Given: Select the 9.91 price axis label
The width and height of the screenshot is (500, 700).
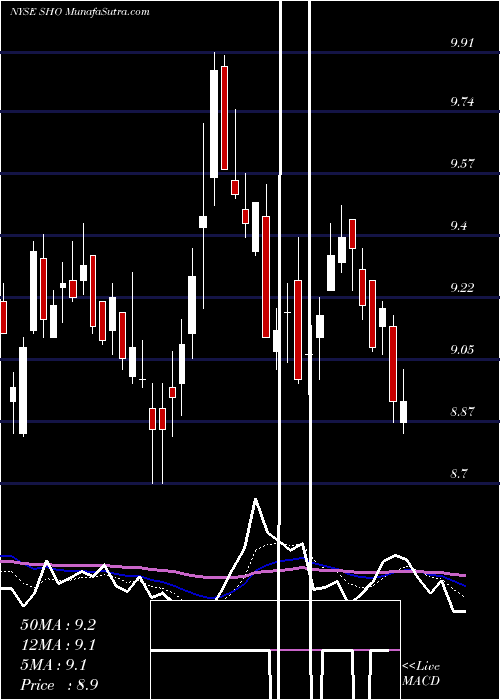Looking at the screenshot, I should [462, 43].
